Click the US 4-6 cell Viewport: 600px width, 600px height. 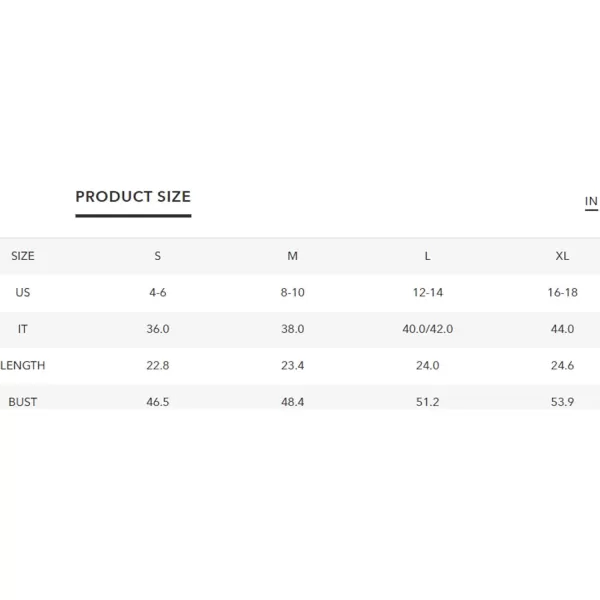point(158,293)
